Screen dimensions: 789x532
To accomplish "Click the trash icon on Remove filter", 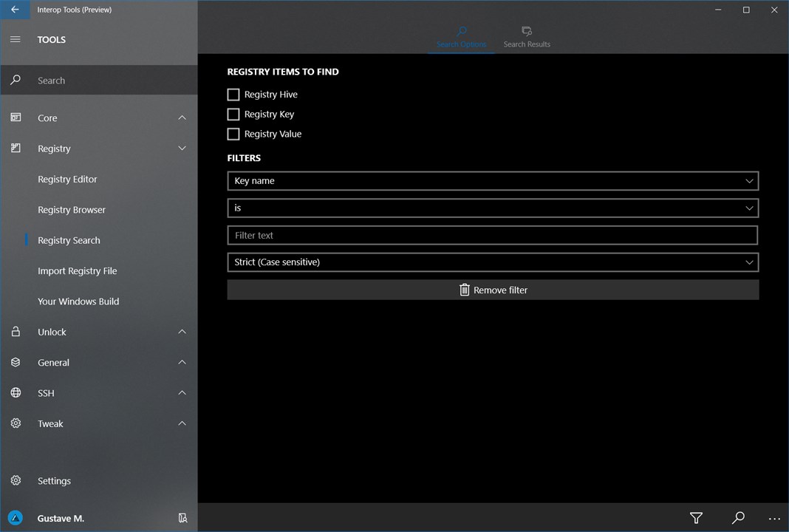I will tap(465, 290).
